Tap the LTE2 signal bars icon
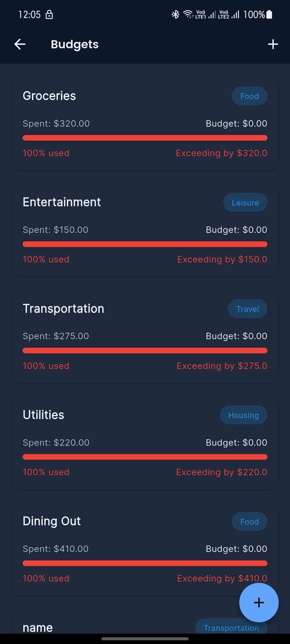Viewport: 290px width, 644px height. pos(235,14)
